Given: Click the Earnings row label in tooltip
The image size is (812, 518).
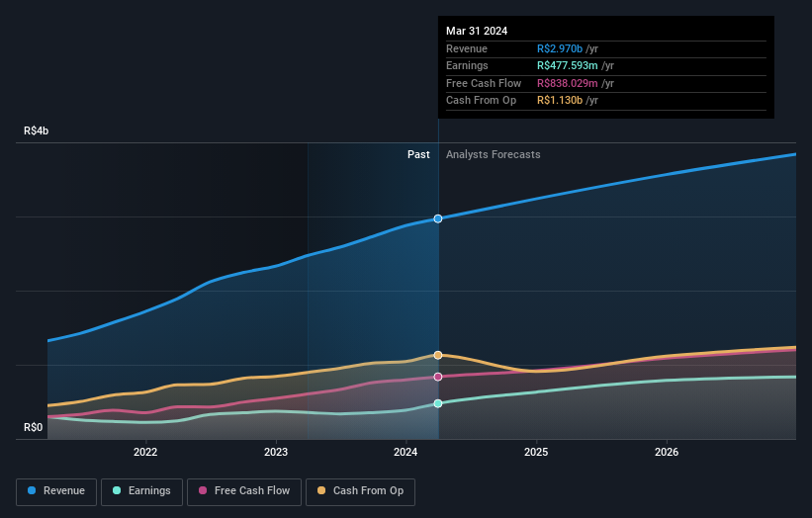Looking at the screenshot, I should (467, 65).
